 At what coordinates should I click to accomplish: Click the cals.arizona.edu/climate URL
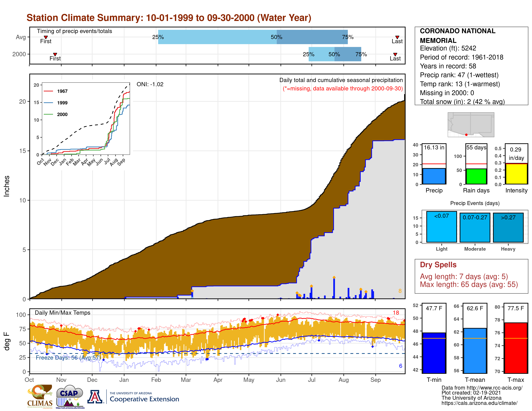(479, 403)
